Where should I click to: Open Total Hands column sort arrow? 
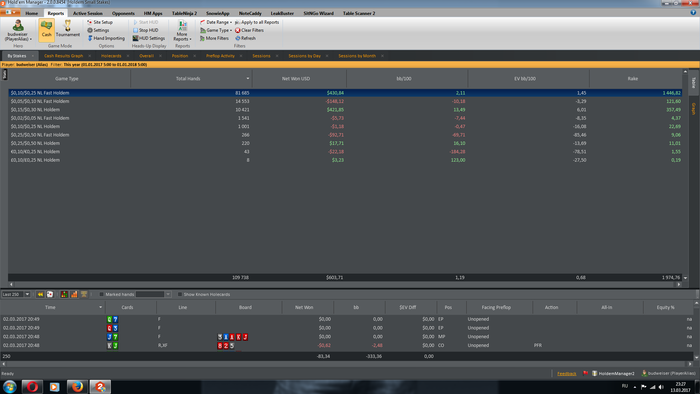point(248,79)
